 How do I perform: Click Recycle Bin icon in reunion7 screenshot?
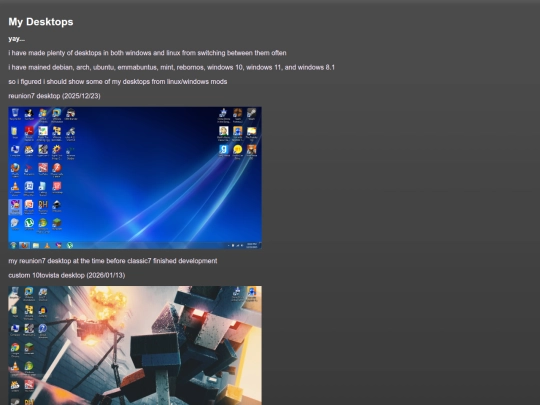(15, 114)
